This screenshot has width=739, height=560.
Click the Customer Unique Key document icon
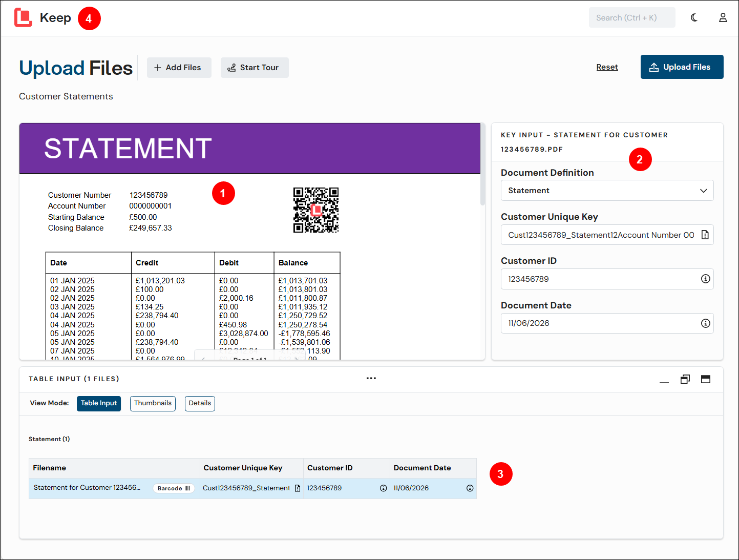(705, 235)
